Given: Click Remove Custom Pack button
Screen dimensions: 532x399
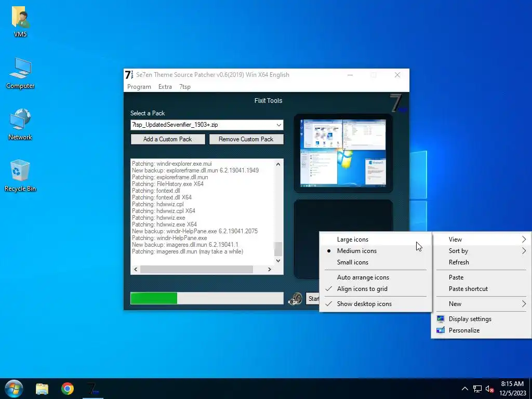Looking at the screenshot, I should pos(246,139).
